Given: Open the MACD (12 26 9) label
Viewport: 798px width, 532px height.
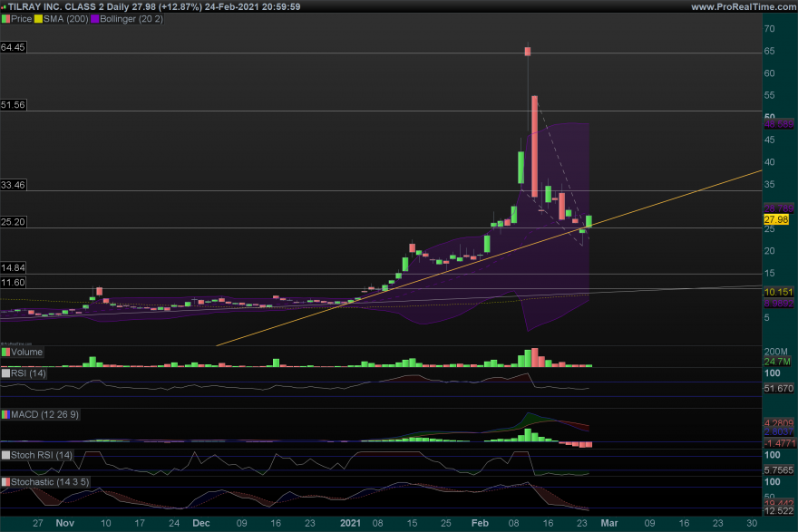Looking at the screenshot, I should [44, 414].
